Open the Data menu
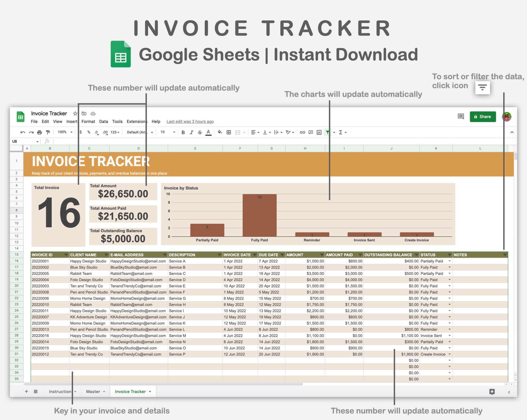The height and width of the screenshot is (420, 527). [x=103, y=122]
